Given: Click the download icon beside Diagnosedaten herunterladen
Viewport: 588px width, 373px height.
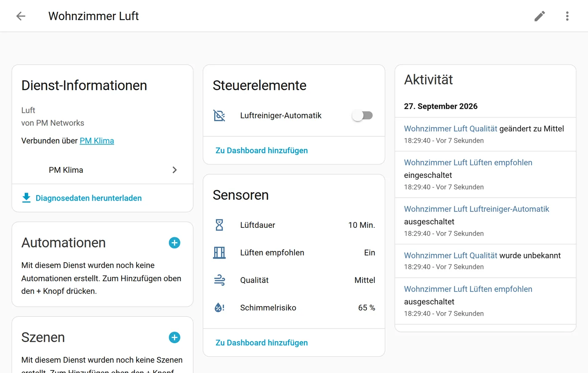Looking at the screenshot, I should (26, 198).
